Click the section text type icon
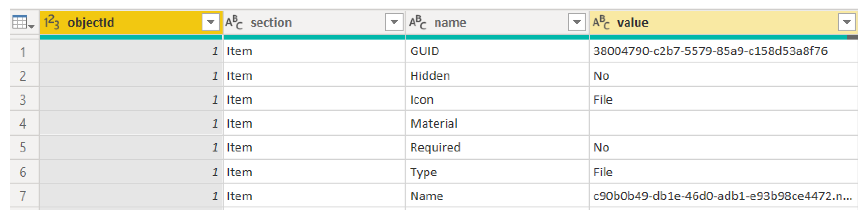The height and width of the screenshot is (218, 868). point(234,23)
